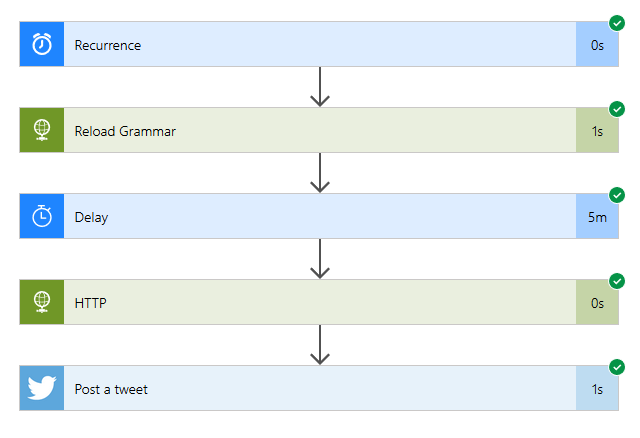Click green success checkmark on Post a tweet
The image size is (640, 438).
pos(617,367)
